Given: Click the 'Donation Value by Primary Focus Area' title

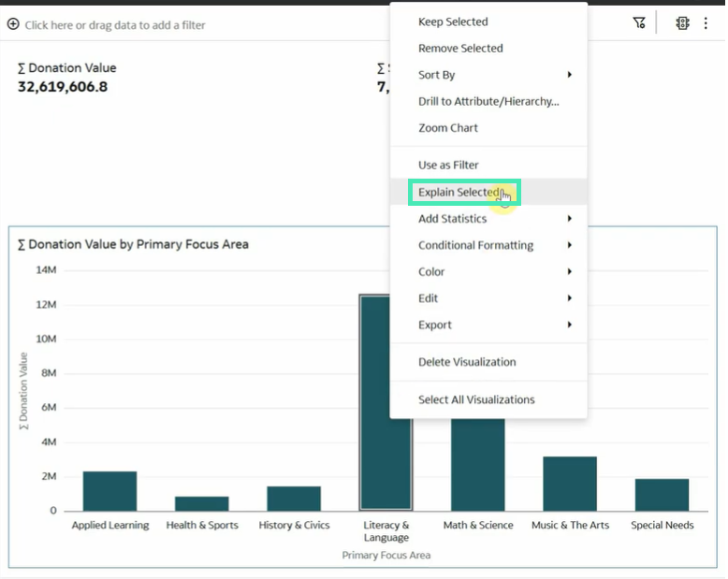Looking at the screenshot, I should pos(133,244).
